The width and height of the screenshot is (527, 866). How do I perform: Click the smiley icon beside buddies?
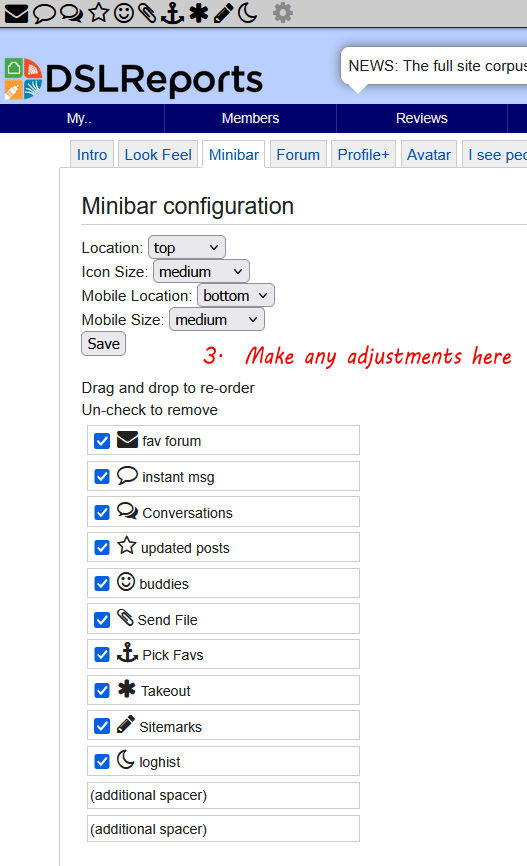(126, 582)
